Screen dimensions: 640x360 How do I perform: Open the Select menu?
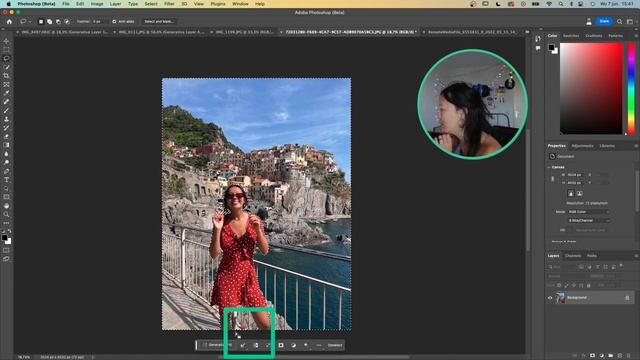tap(151, 4)
